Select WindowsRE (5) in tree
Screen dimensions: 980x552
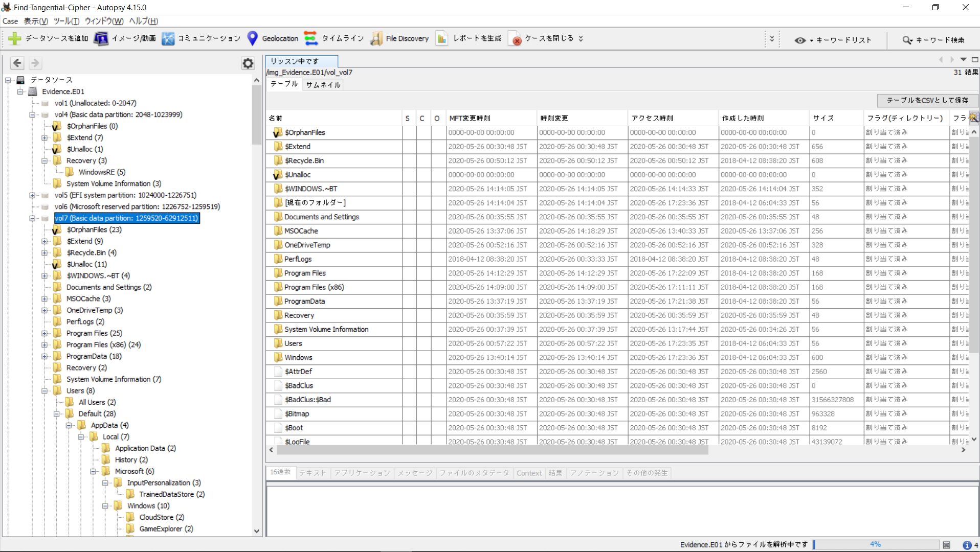(102, 172)
